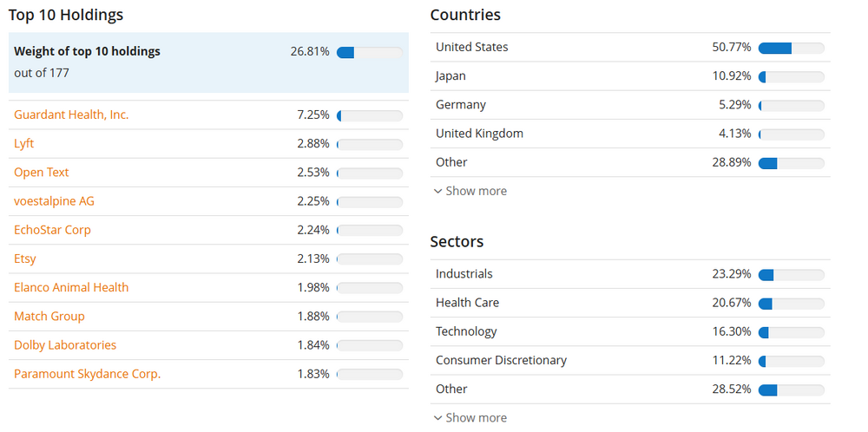Viewport: 868px width, 432px height.
Task: Click the Match Group holding
Action: [49, 316]
